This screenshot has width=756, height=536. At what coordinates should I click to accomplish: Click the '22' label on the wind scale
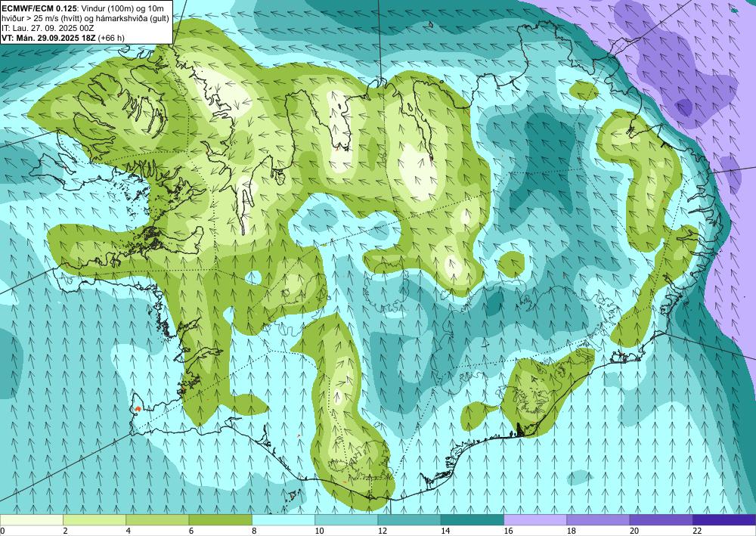[697, 531]
